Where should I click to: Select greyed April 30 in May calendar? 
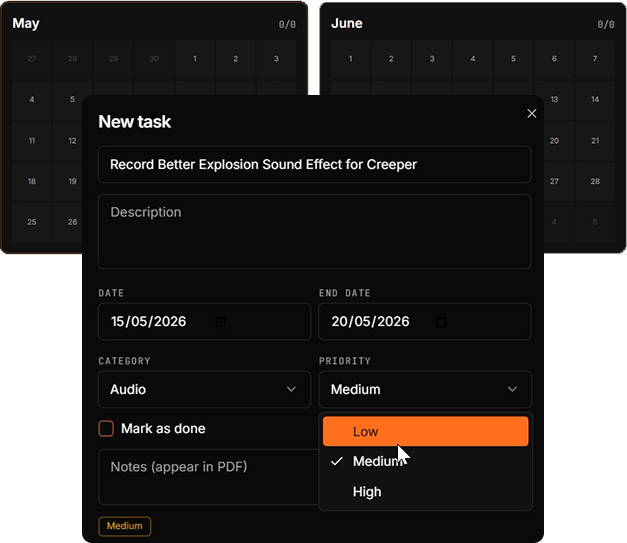point(154,59)
